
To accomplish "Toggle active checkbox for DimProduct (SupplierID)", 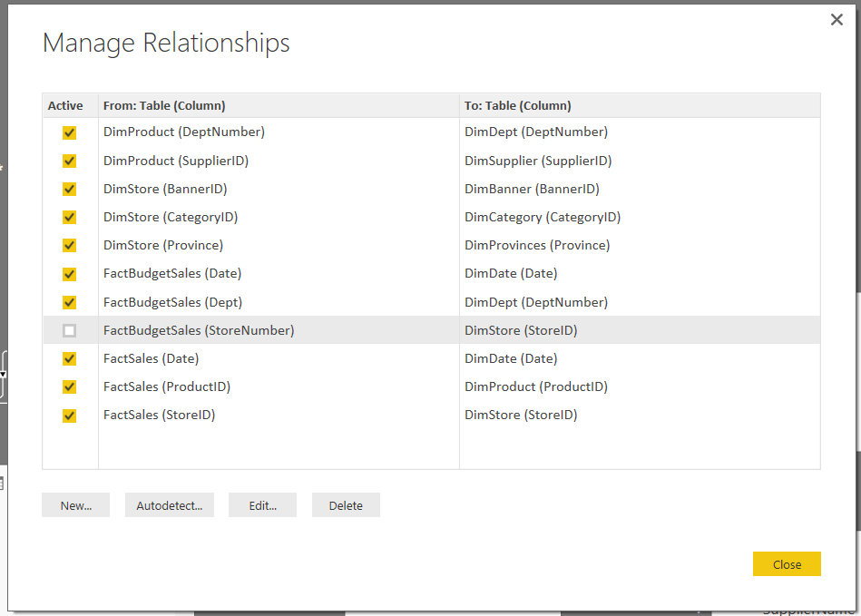I will pos(69,161).
